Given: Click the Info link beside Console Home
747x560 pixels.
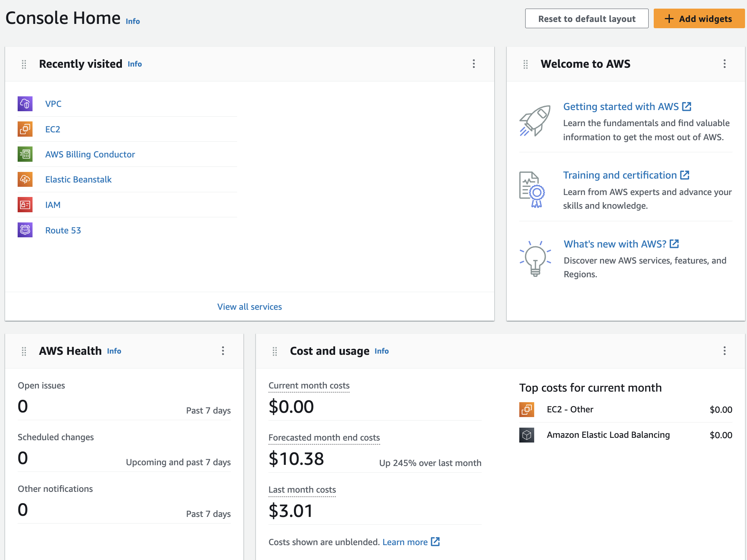Looking at the screenshot, I should (x=133, y=21).
